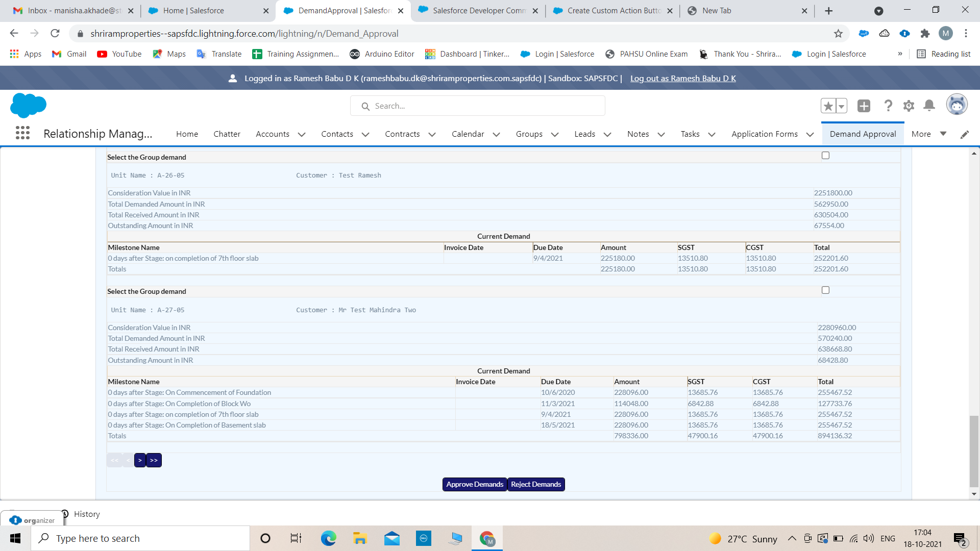Open page editing via the pencil icon
980x551 pixels.
coord(965,134)
